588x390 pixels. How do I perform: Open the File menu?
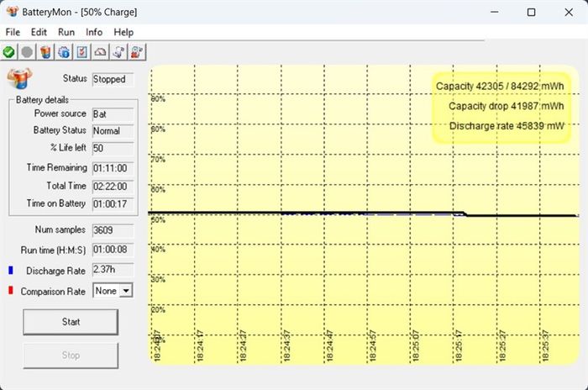(13, 32)
